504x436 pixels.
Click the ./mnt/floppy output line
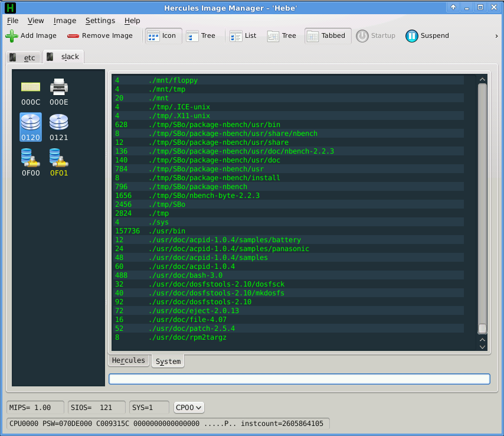click(289, 80)
